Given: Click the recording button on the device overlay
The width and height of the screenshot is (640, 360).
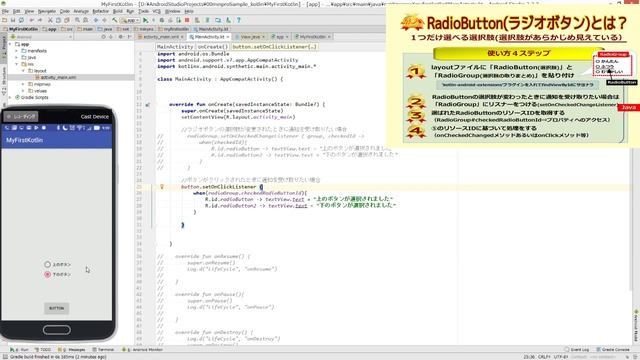Looking at the screenshot, I should click(x=21, y=116).
